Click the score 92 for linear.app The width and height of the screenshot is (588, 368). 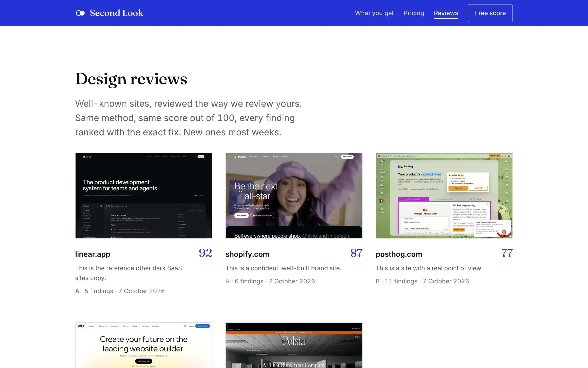coord(206,253)
